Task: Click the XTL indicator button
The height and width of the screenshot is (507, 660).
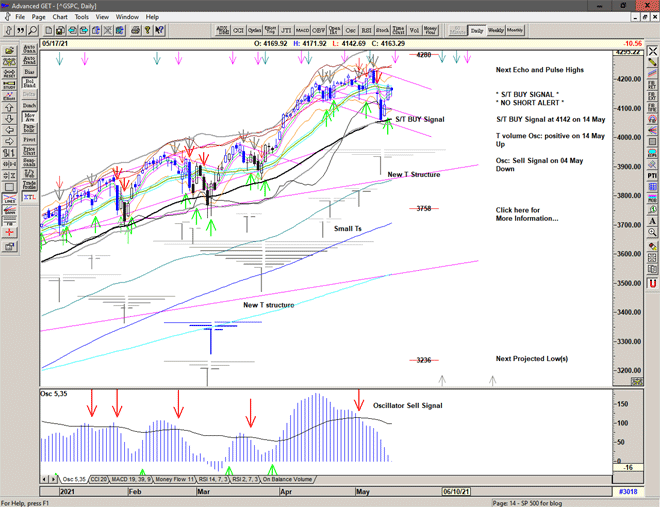Action: [x=29, y=198]
